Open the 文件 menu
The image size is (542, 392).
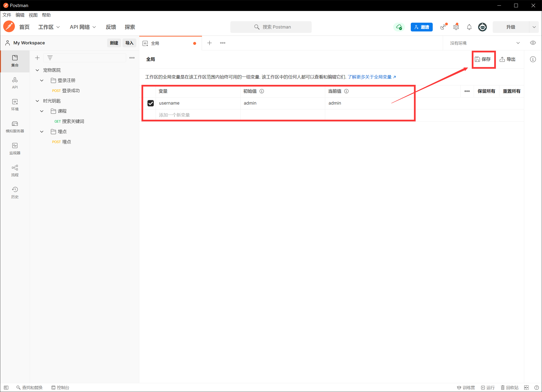click(7, 15)
